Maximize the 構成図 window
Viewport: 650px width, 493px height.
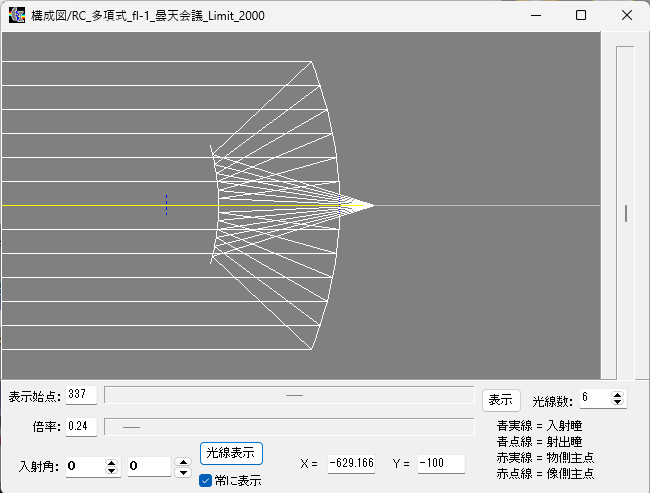(x=581, y=15)
